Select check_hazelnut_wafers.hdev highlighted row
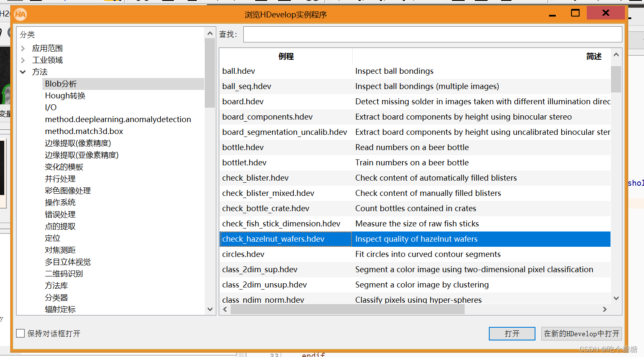 pos(415,239)
